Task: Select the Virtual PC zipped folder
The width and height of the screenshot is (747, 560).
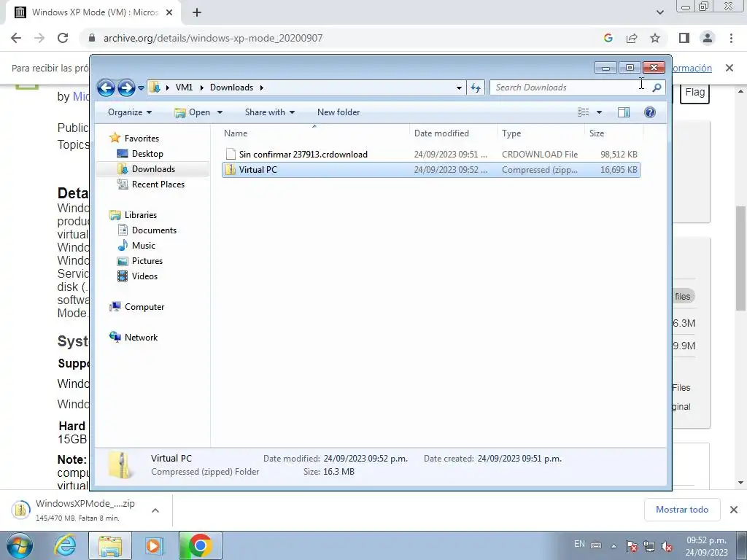Action: 430,170
